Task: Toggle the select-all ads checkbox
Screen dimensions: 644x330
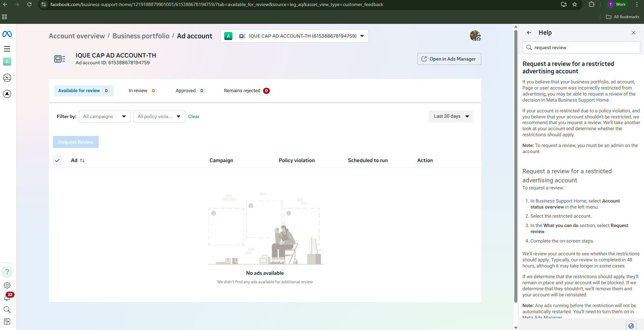Action: [57, 160]
